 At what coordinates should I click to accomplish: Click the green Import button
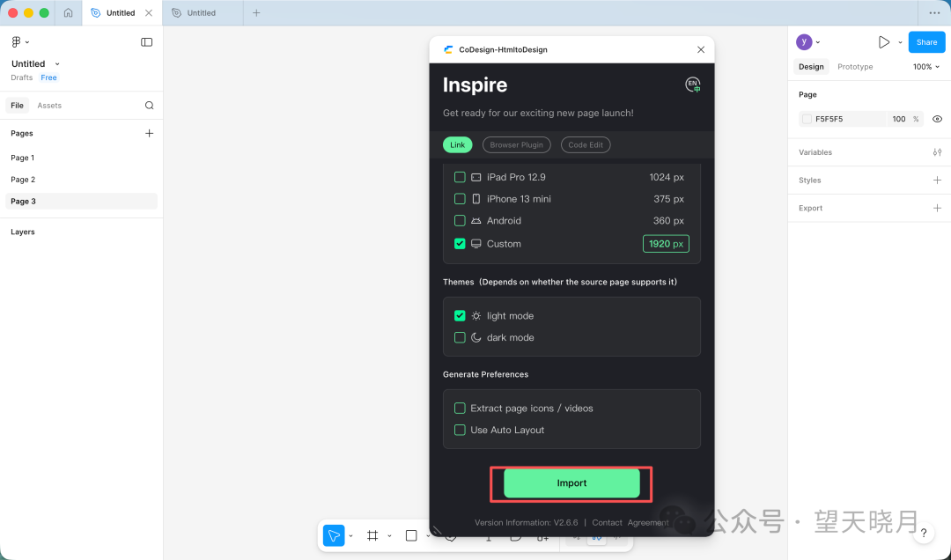pos(572,483)
